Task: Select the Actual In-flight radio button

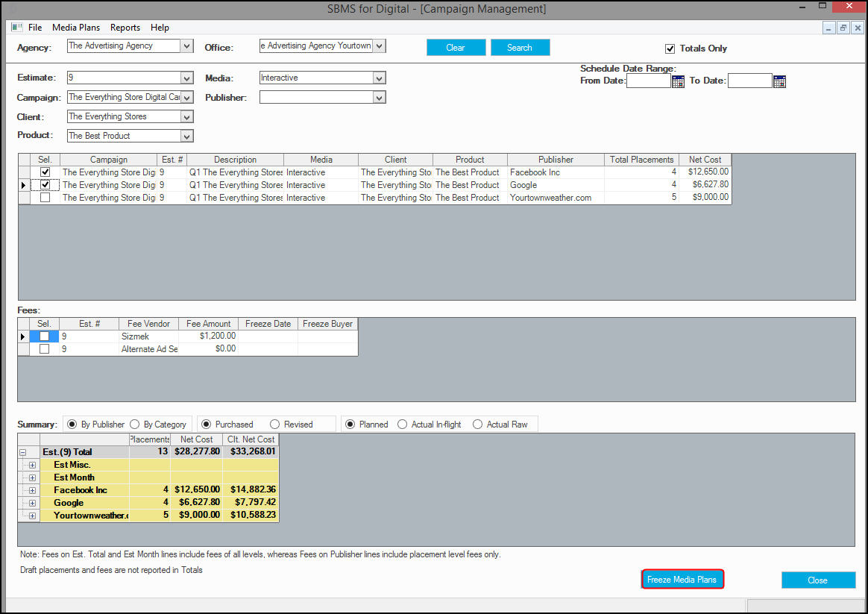Action: pos(403,425)
